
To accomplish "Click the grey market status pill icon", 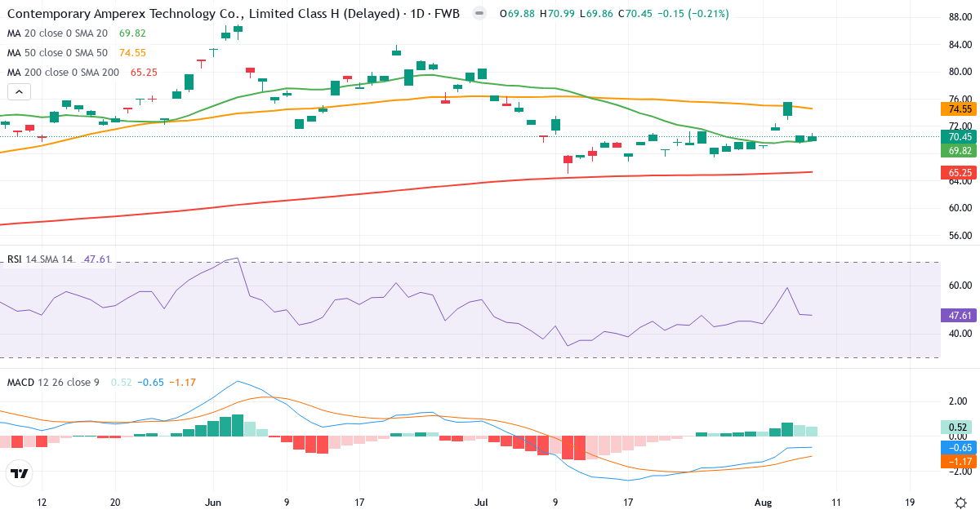I will point(479,14).
